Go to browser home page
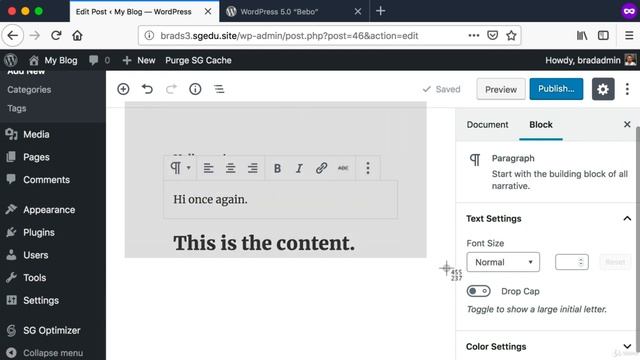Screen dimensions: 640x360 [x=77, y=36]
